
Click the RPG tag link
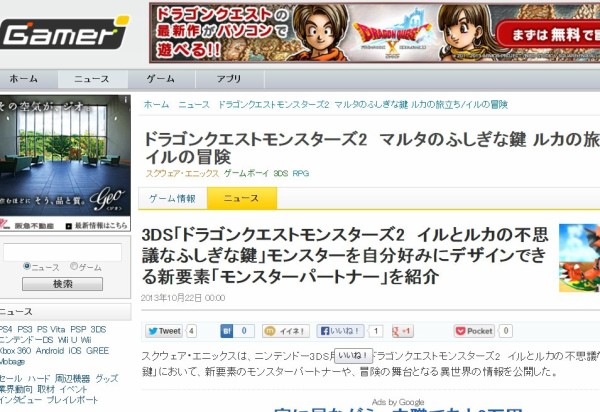tap(301, 173)
